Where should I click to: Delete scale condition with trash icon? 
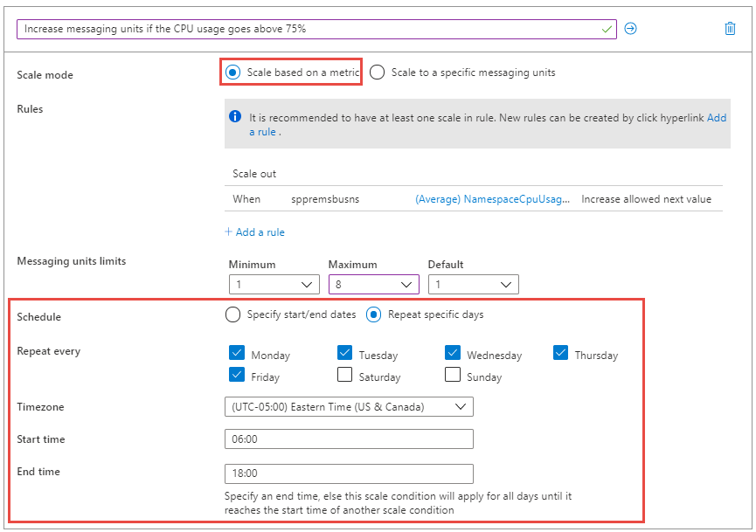[x=730, y=29]
